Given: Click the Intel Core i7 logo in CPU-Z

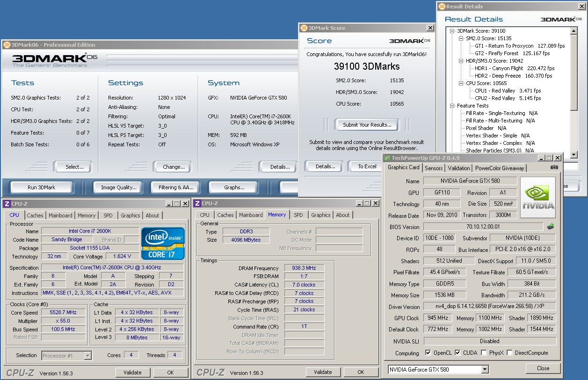Looking at the screenshot, I should [163, 244].
